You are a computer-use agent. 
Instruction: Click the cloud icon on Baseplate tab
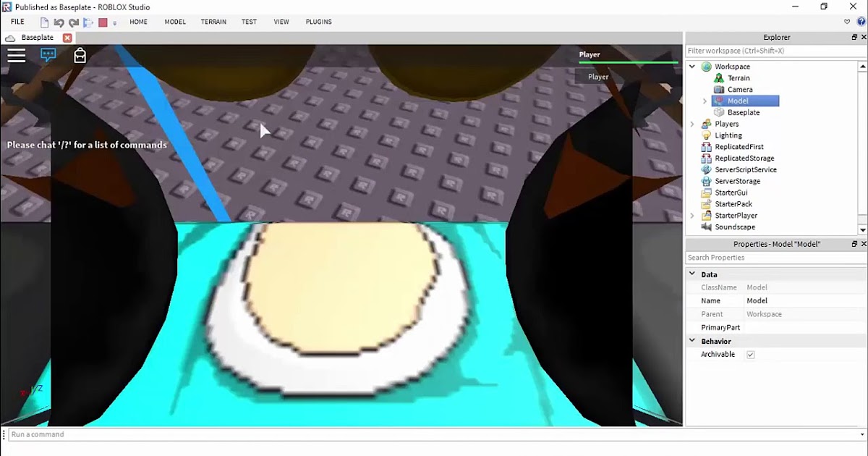11,38
